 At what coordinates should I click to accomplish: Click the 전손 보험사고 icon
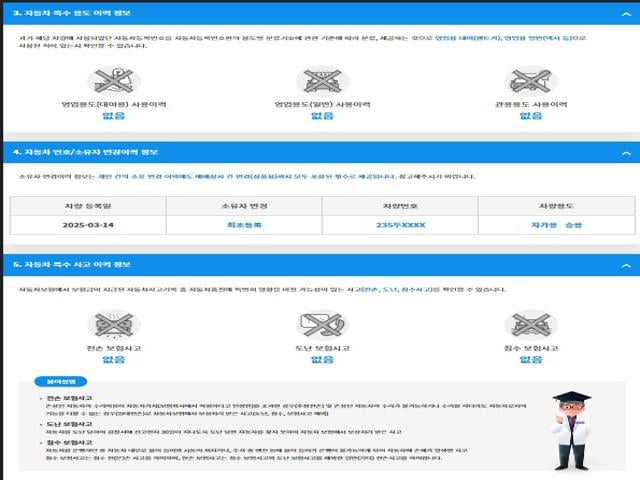click(113, 325)
